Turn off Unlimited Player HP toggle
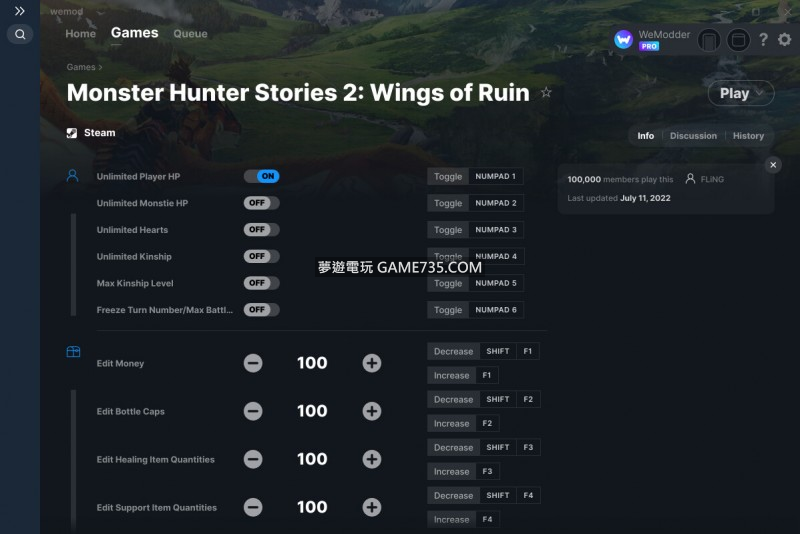The height and width of the screenshot is (534, 800). [261, 176]
